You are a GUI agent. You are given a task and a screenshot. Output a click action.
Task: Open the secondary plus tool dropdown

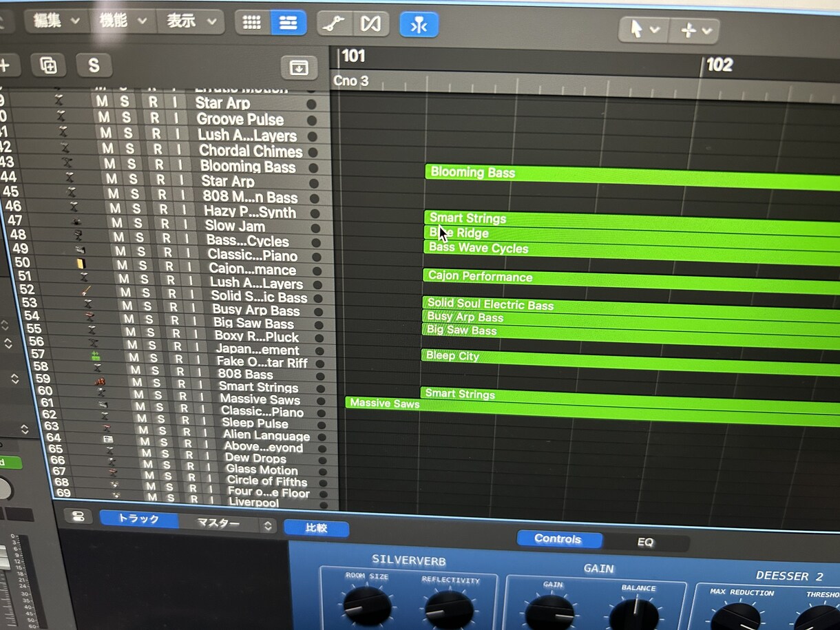click(694, 30)
